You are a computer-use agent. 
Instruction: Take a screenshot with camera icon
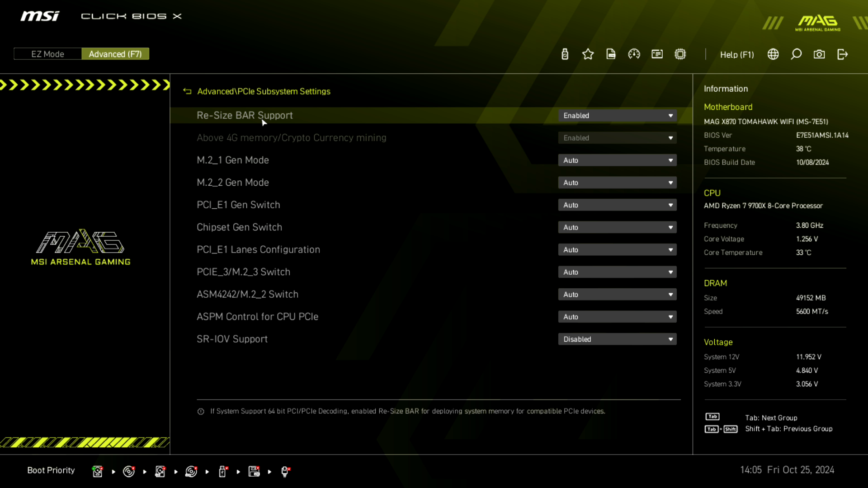point(819,54)
